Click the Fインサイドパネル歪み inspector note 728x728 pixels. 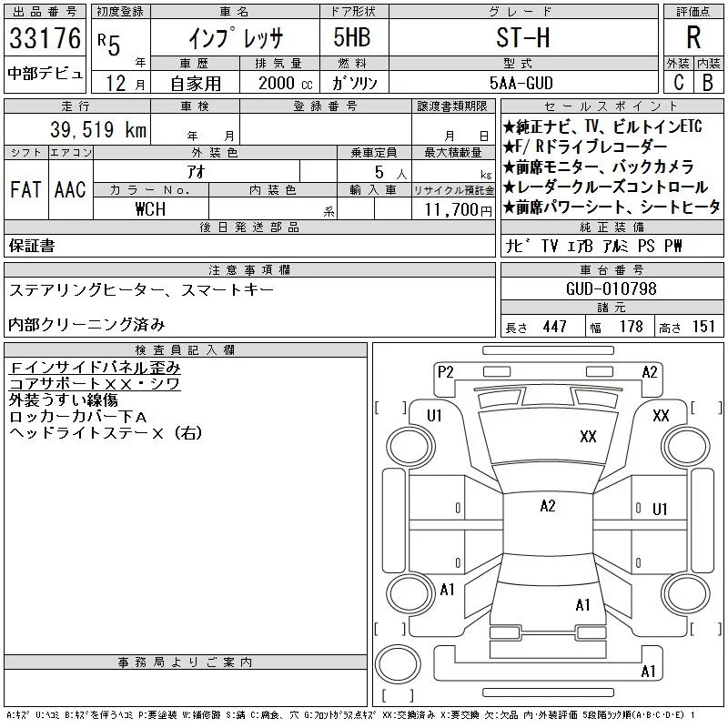(95, 368)
